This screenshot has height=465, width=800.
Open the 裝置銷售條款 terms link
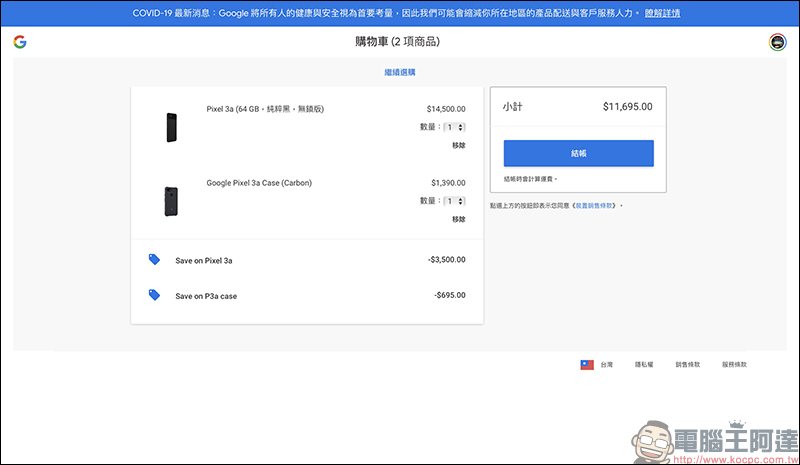pos(594,206)
